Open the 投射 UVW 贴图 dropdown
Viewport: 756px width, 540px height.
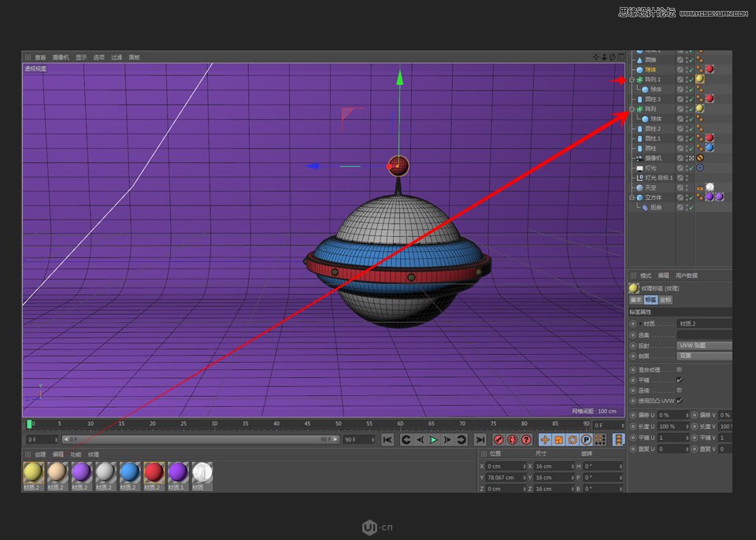coord(702,345)
